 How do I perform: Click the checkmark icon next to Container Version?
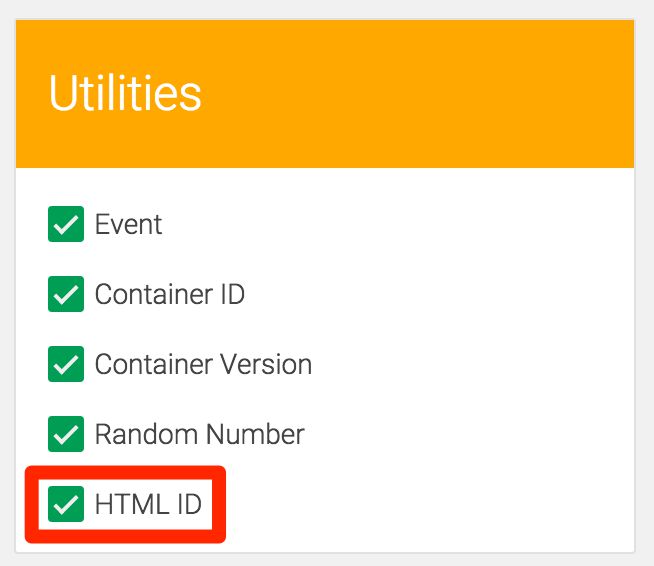pos(66,365)
